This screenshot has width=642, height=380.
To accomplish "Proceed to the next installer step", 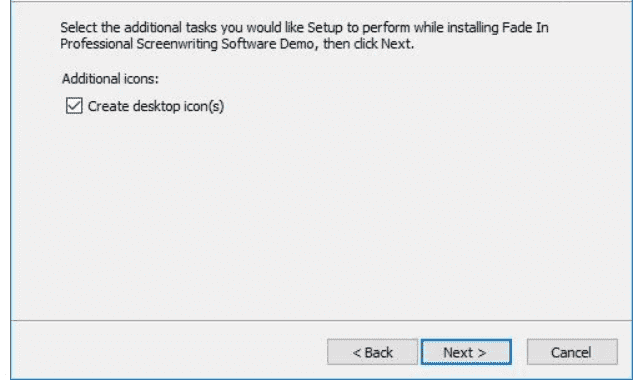I will [x=466, y=352].
